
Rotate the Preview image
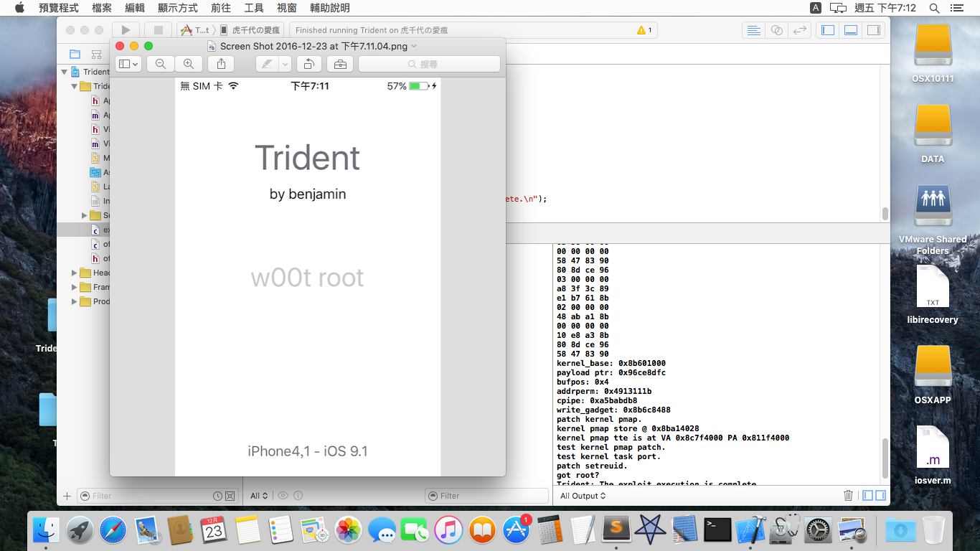308,64
